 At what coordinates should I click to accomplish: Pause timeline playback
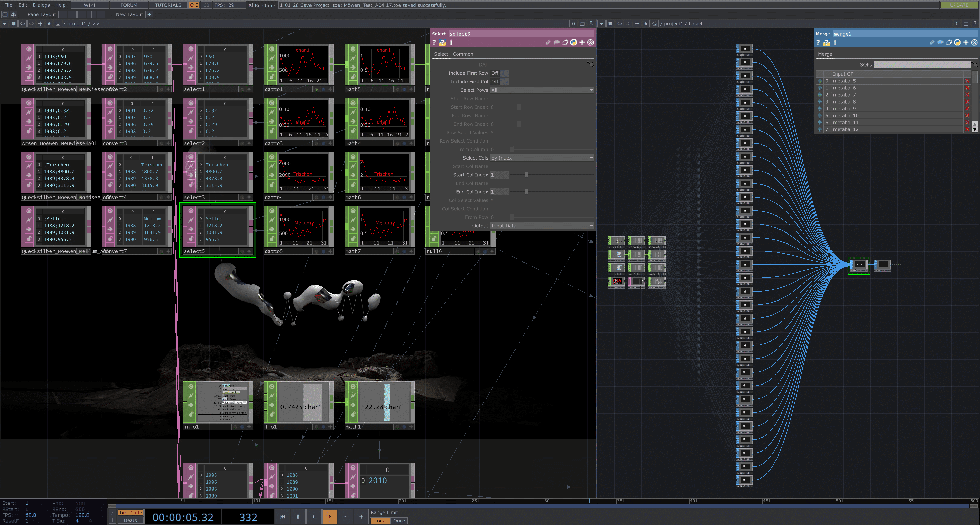[298, 517]
